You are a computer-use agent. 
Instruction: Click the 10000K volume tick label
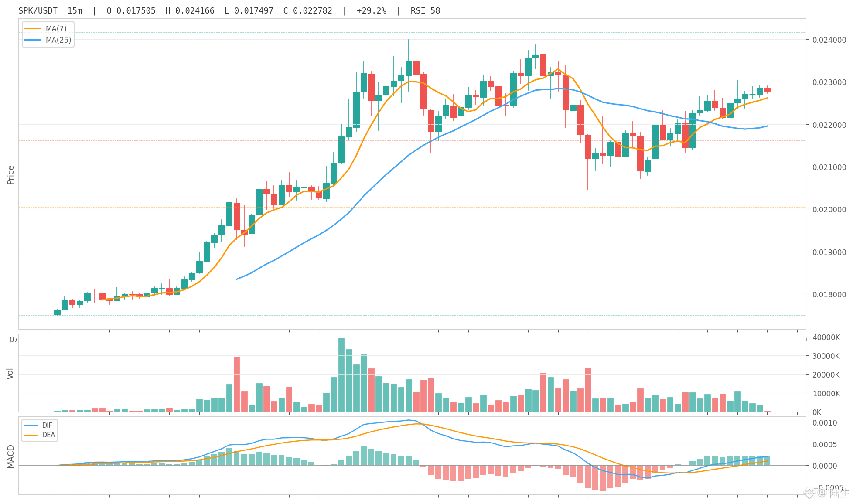pos(826,394)
